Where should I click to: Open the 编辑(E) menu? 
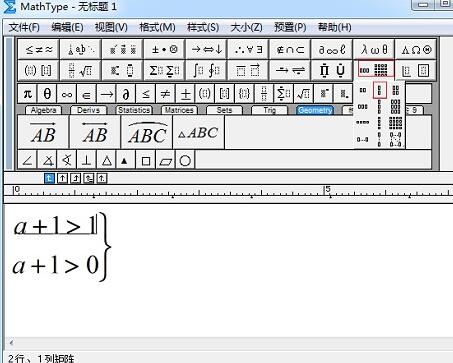67,27
